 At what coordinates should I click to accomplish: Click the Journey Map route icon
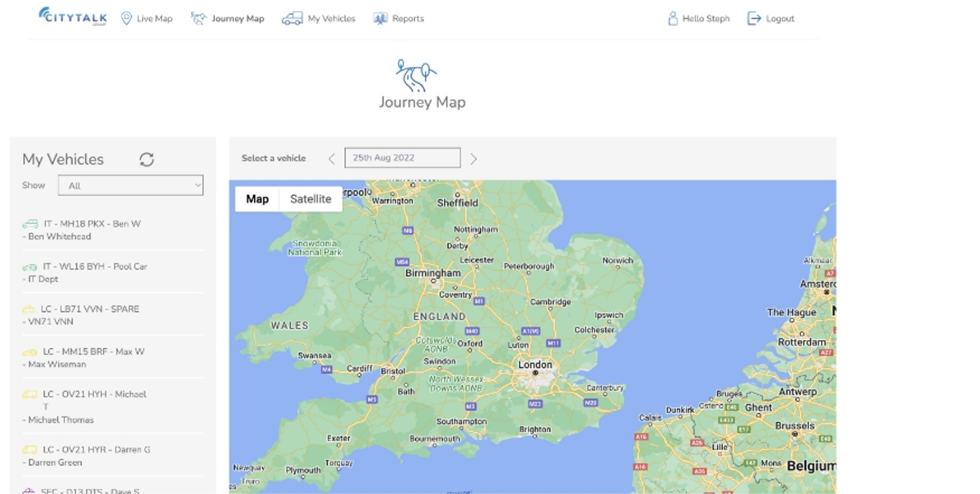199,18
